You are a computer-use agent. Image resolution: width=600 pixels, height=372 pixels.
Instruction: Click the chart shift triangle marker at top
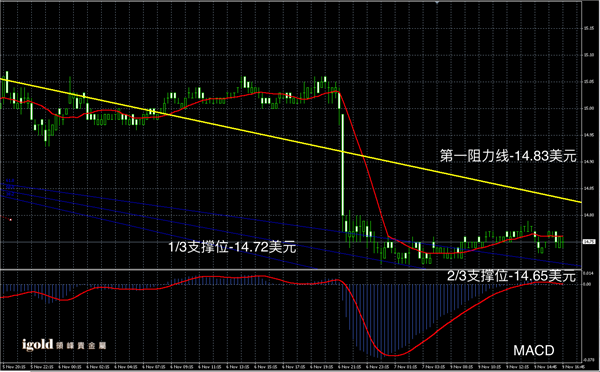pos(437,2)
